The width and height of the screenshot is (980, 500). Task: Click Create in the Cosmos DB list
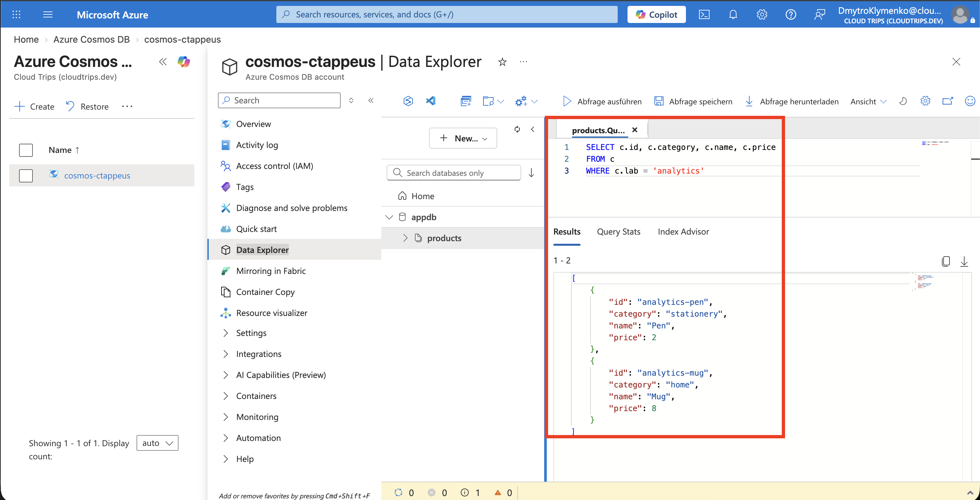(34, 107)
